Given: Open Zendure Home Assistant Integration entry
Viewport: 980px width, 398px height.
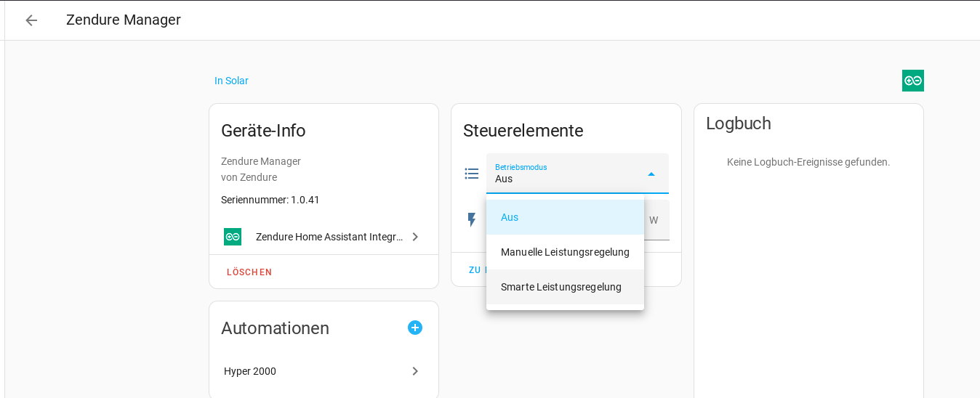Looking at the screenshot, I should click(324, 237).
